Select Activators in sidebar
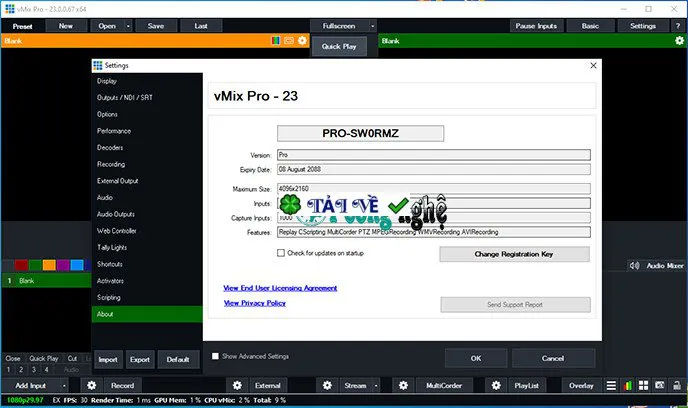 tap(147, 281)
